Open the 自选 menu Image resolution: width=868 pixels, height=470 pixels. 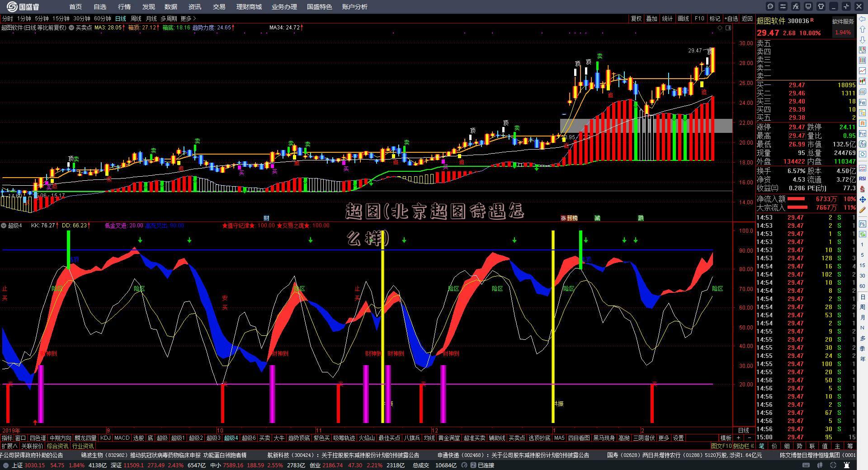tap(100, 7)
